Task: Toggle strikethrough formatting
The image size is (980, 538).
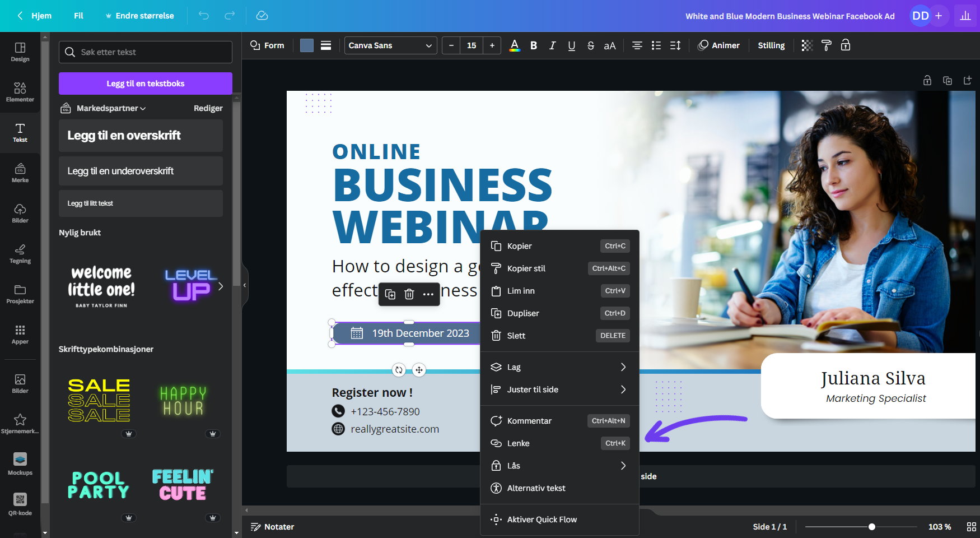Action: click(591, 45)
